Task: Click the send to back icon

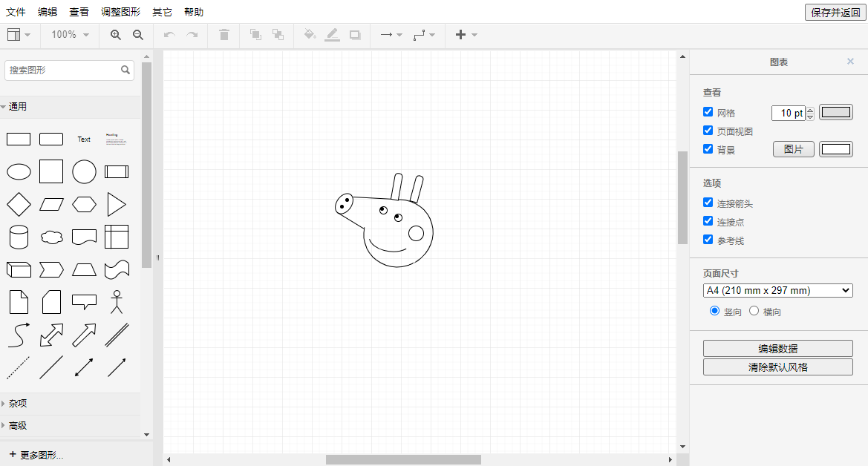Action: tap(278, 35)
